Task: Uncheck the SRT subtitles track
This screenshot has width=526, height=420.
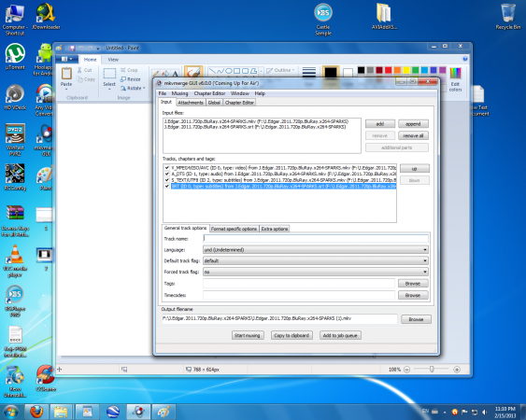Action: (x=166, y=186)
